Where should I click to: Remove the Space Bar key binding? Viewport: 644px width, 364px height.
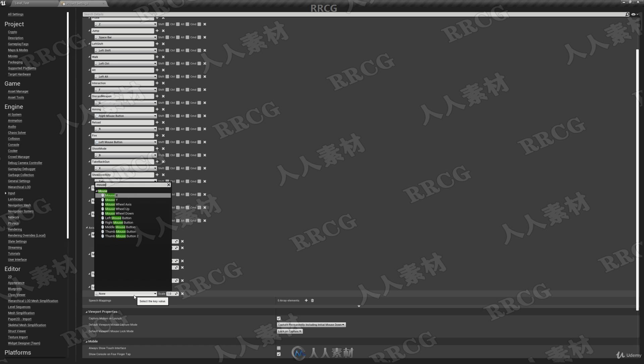click(x=205, y=37)
